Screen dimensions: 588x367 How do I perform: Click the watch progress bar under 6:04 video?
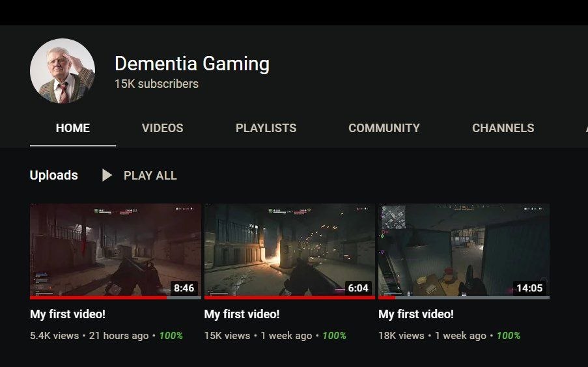tap(290, 297)
